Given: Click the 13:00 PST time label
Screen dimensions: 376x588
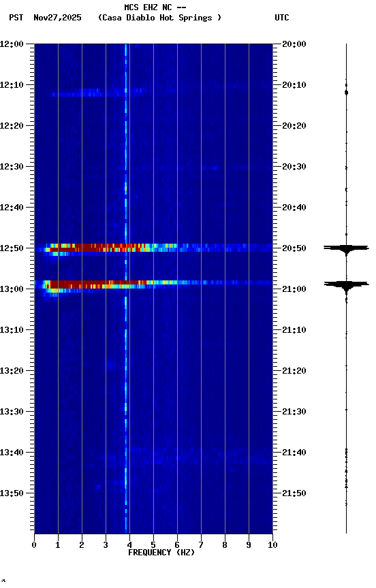Looking at the screenshot, I should point(12,289).
